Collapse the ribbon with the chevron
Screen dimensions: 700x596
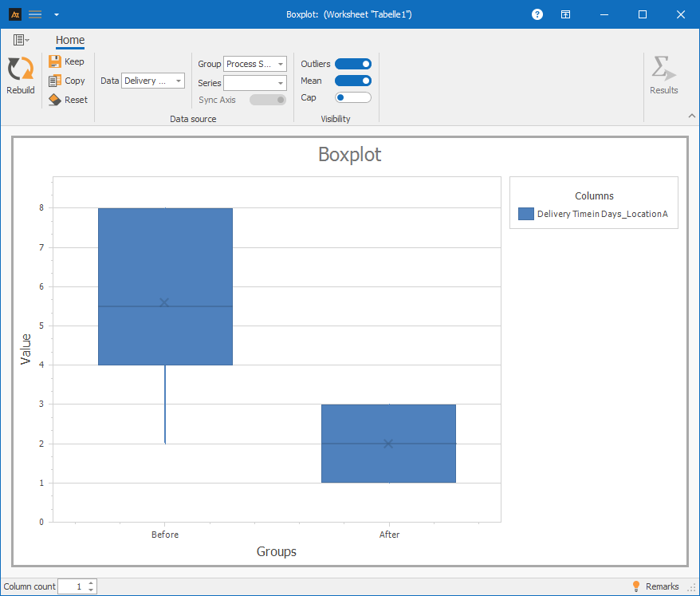pos(691,116)
